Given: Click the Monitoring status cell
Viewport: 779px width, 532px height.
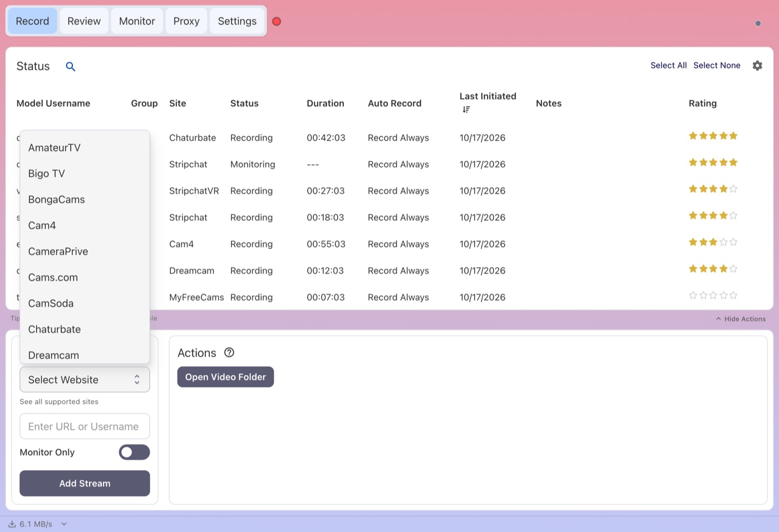Looking at the screenshot, I should tap(253, 165).
